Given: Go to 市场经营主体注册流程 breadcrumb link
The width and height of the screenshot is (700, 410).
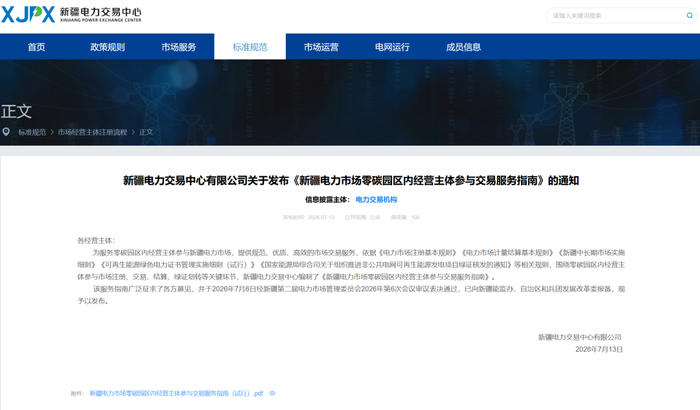Looking at the screenshot, I should tap(92, 132).
